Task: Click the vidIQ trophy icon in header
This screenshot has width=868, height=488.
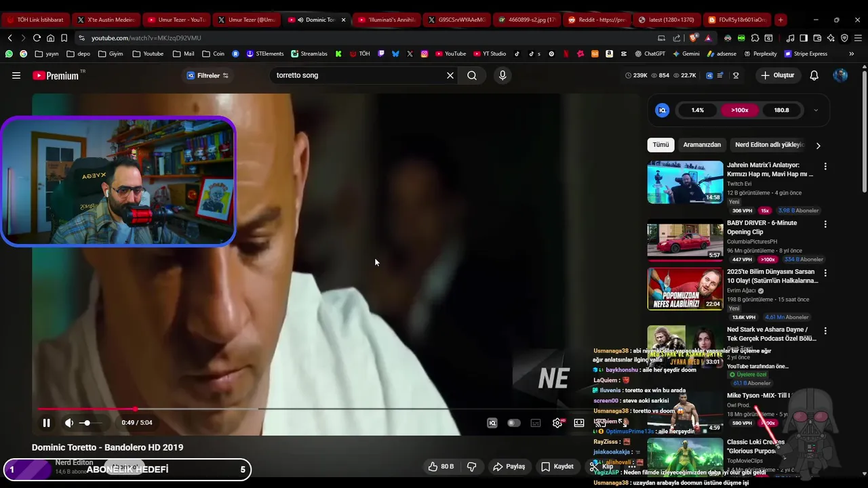Action: (x=736, y=75)
